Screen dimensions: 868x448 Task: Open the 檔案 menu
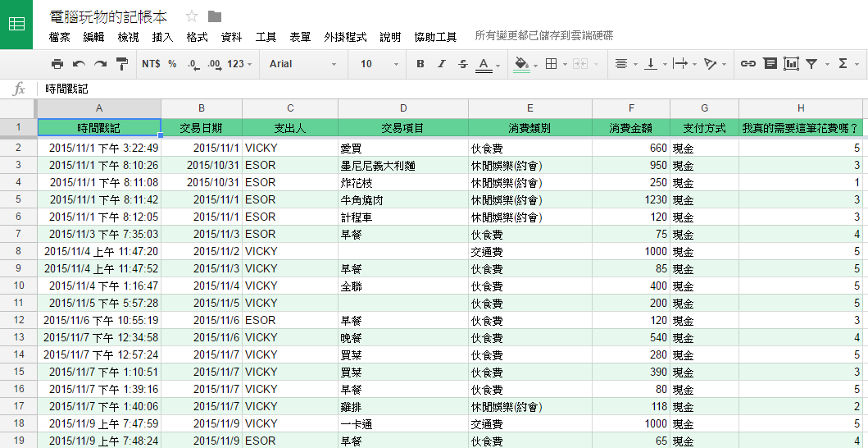[x=59, y=37]
